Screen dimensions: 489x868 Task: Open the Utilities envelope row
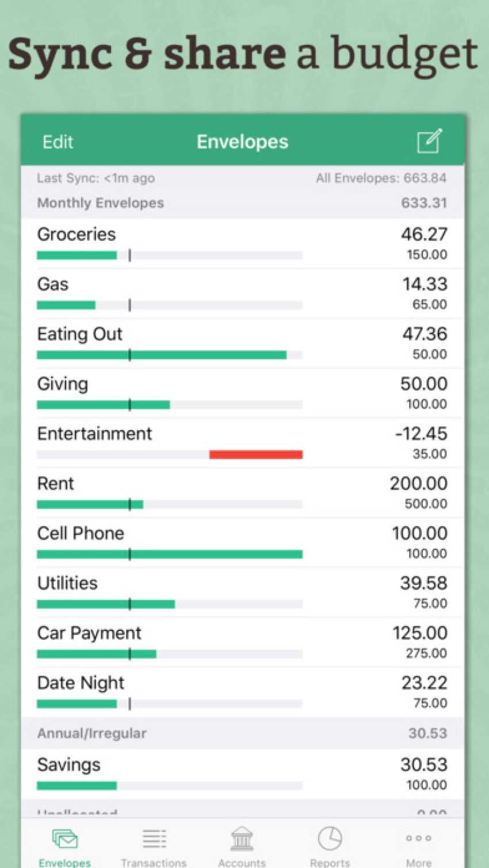tap(242, 592)
